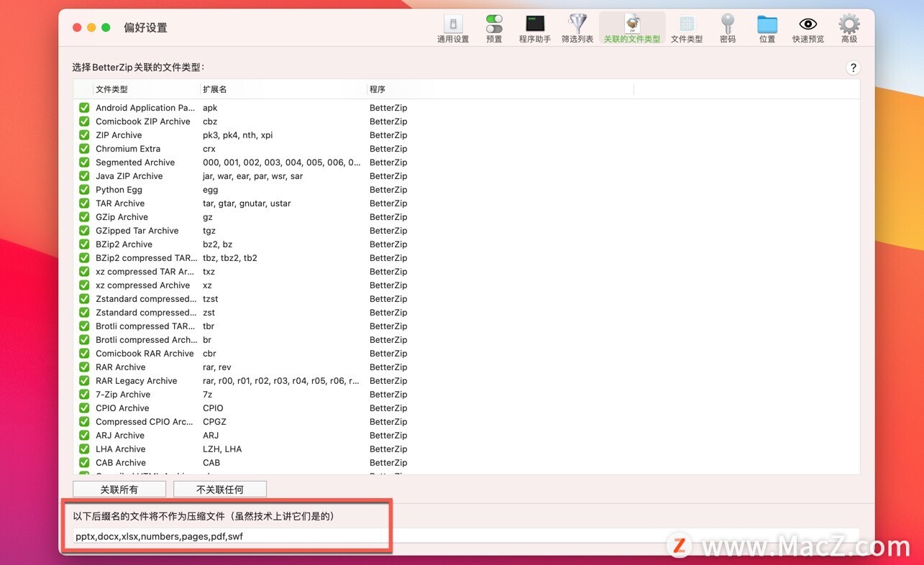Click BetterZip program cell in Python Egg row
Image resolution: width=924 pixels, height=565 pixels.
pos(388,190)
